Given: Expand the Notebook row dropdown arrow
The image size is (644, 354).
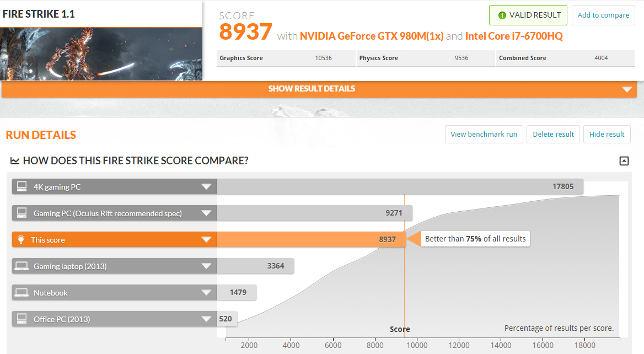Looking at the screenshot, I should click(206, 292).
